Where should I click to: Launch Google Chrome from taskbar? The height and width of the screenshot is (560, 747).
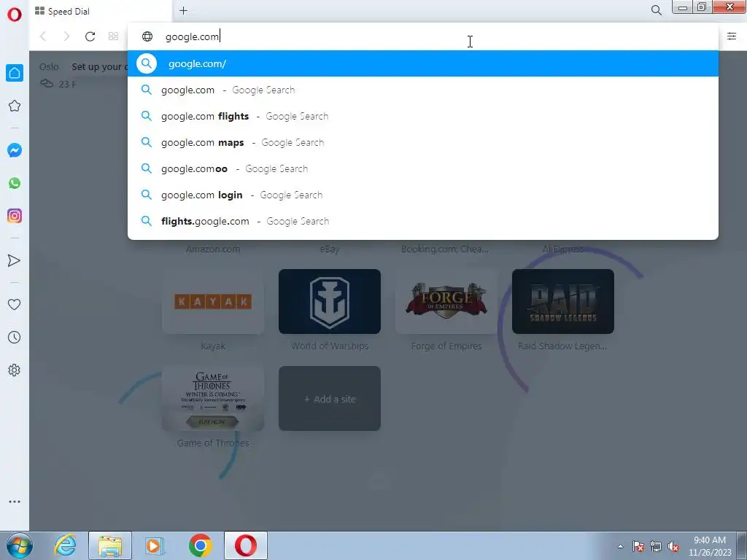pyautogui.click(x=200, y=545)
